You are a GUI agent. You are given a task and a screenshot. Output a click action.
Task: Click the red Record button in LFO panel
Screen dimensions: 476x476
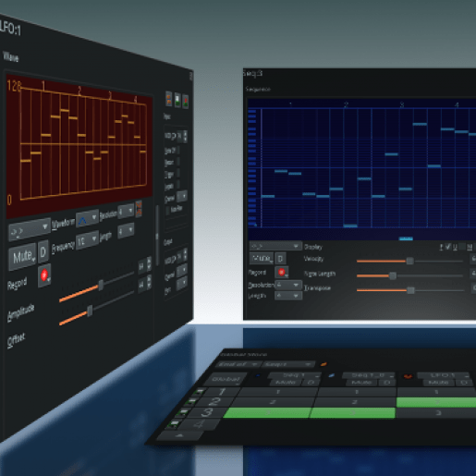tap(44, 275)
